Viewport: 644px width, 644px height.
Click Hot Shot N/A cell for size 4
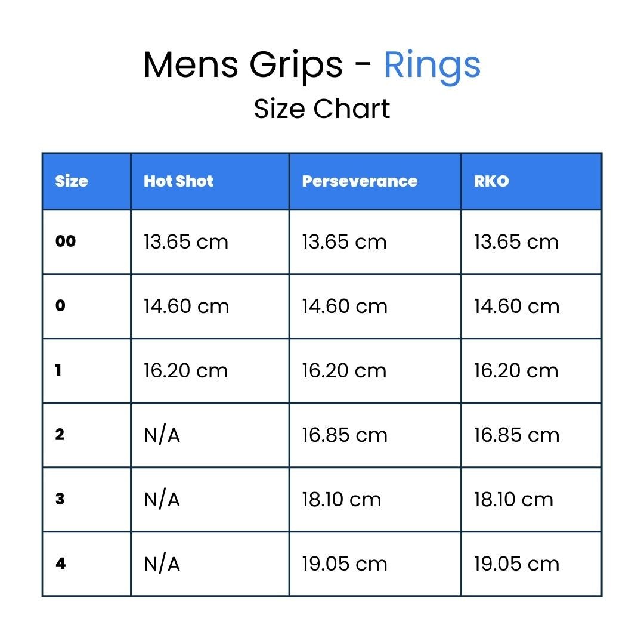pos(162,564)
